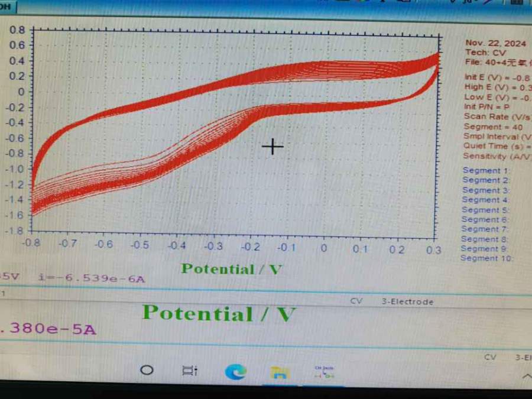Screen dimensions: 532x399
Task: Click the "0.8" current axis tick label
Action: click(17, 30)
